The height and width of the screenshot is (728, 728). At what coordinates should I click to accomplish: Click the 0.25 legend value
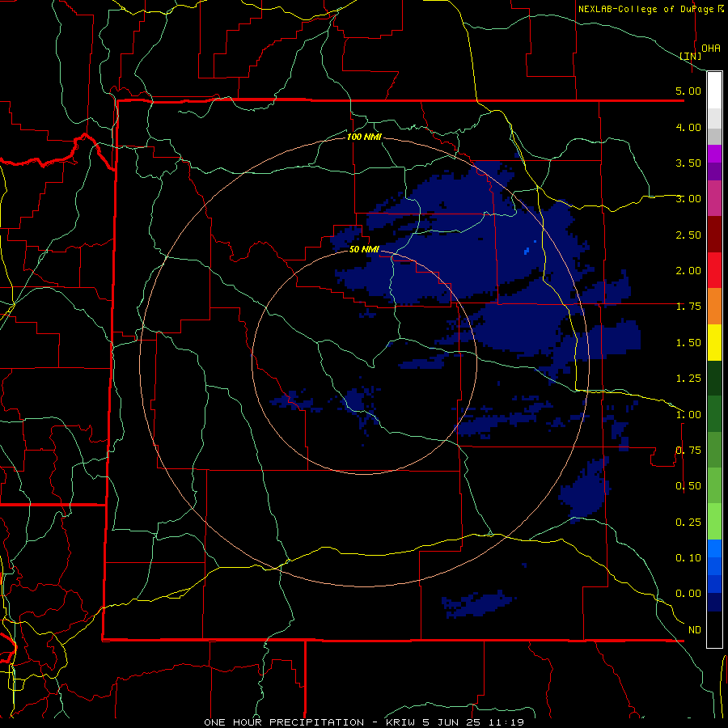688,523
